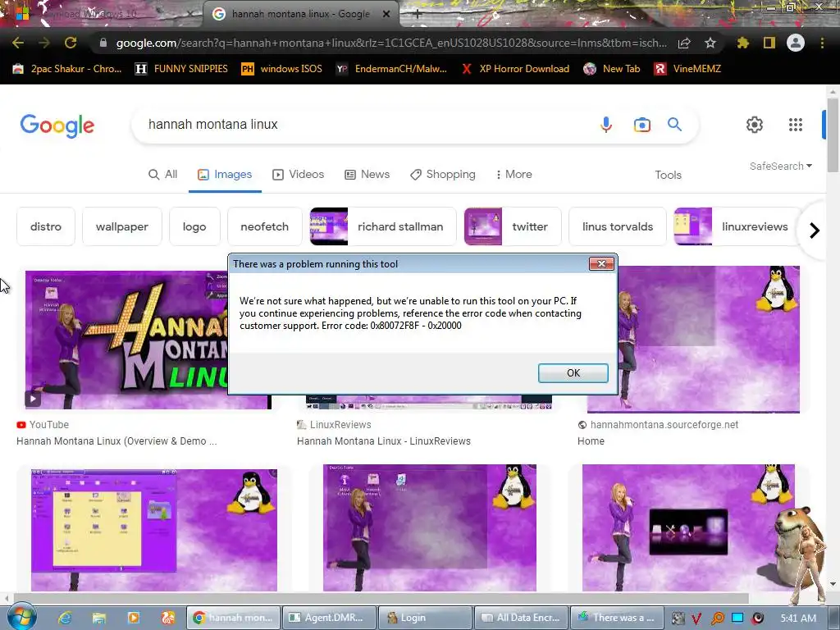Open Google quick settings gear
840x630 pixels.
click(755, 125)
